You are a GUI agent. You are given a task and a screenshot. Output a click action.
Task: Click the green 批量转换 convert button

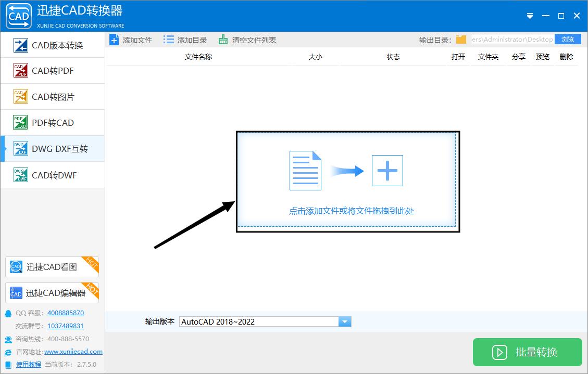(x=527, y=352)
